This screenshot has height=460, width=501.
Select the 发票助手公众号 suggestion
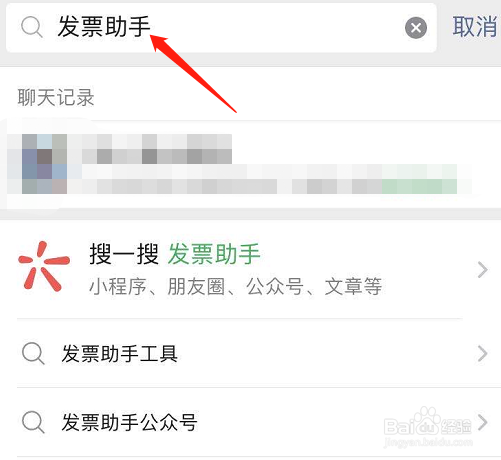(250, 422)
